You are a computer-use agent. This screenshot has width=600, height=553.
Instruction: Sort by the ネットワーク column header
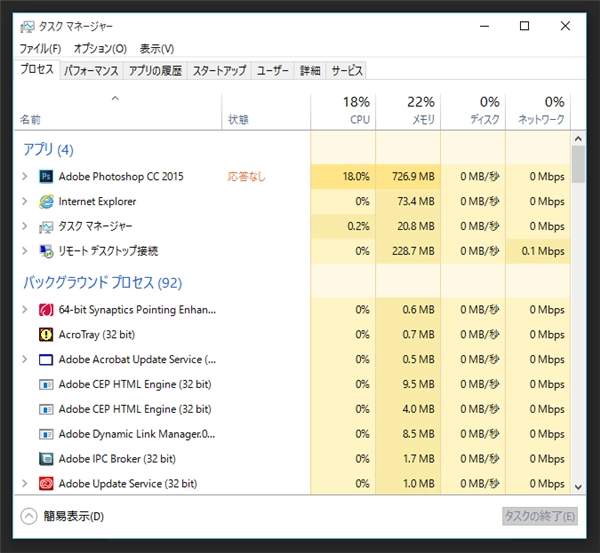pos(538,111)
